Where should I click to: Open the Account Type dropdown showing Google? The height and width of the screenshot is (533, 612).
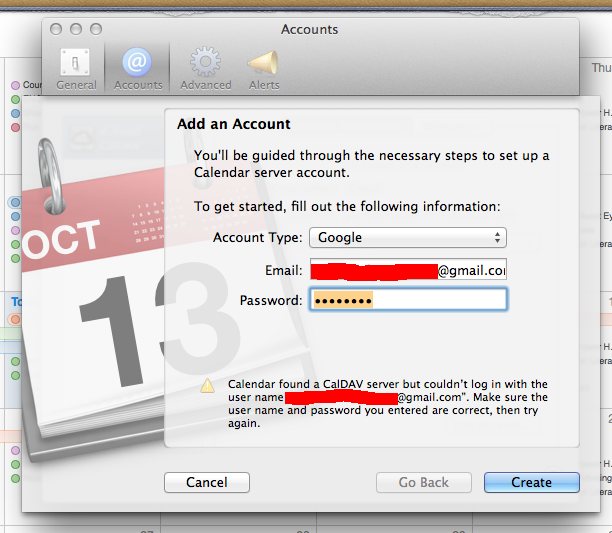point(408,238)
